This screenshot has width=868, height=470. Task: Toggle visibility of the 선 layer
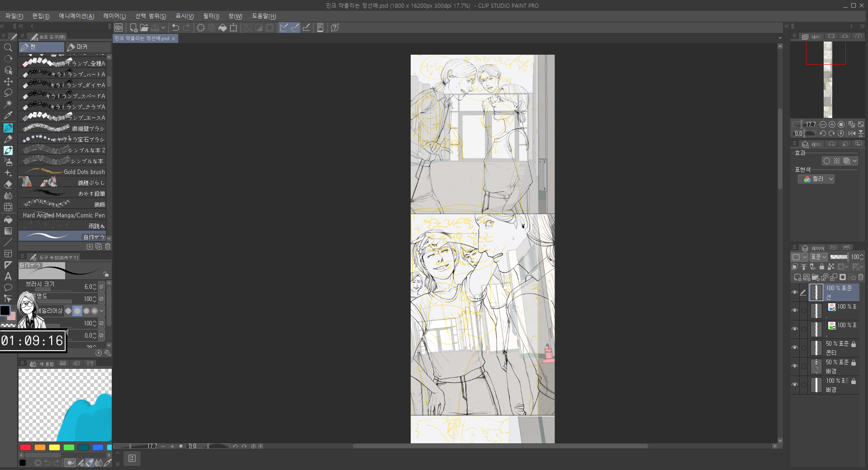click(x=795, y=292)
